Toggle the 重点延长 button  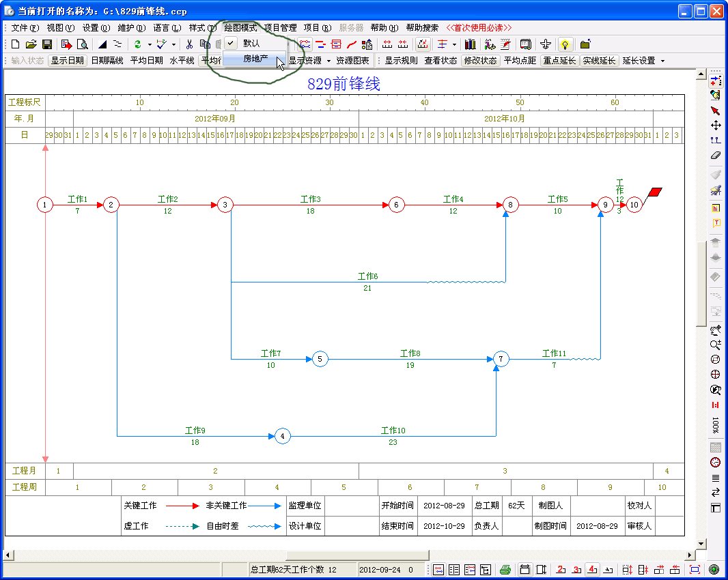[x=559, y=60]
